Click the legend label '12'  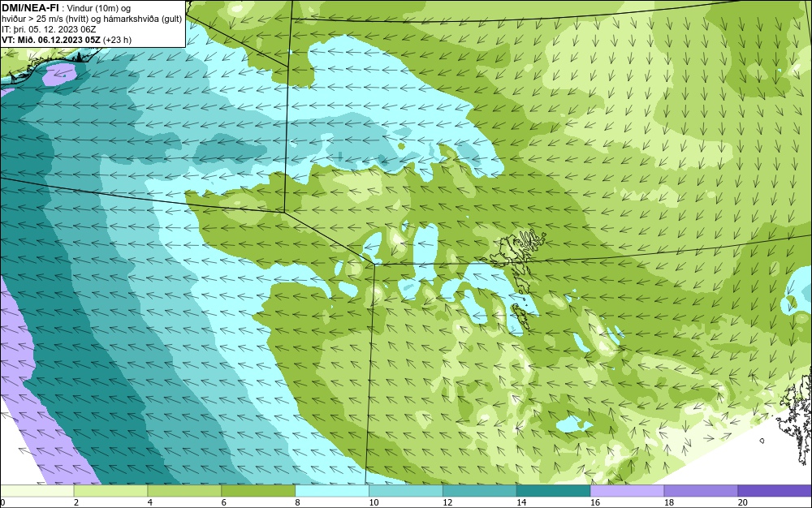pos(447,502)
